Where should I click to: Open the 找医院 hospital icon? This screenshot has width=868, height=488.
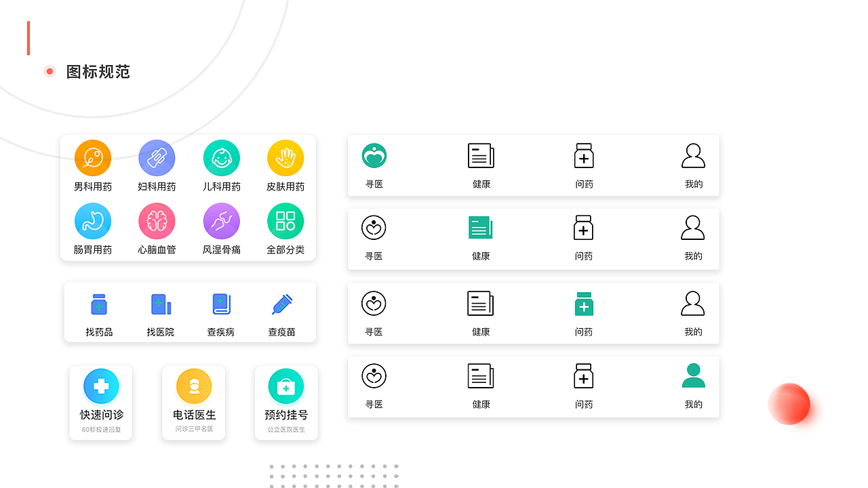(161, 304)
